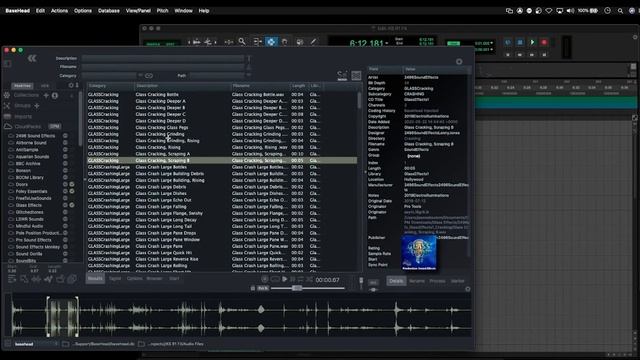
Task: Switch to the Browser tab
Action: 154,278
